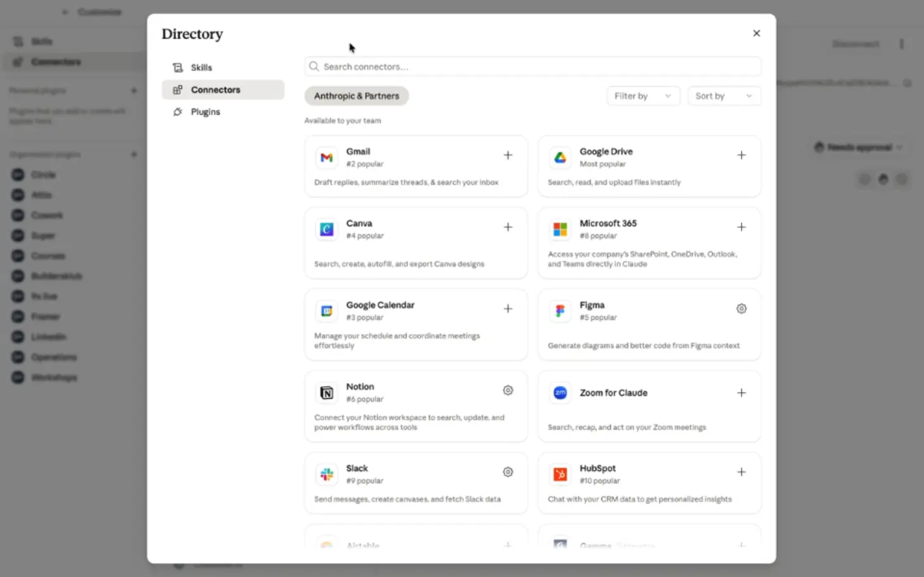Click the Zoom logo icon

560,393
